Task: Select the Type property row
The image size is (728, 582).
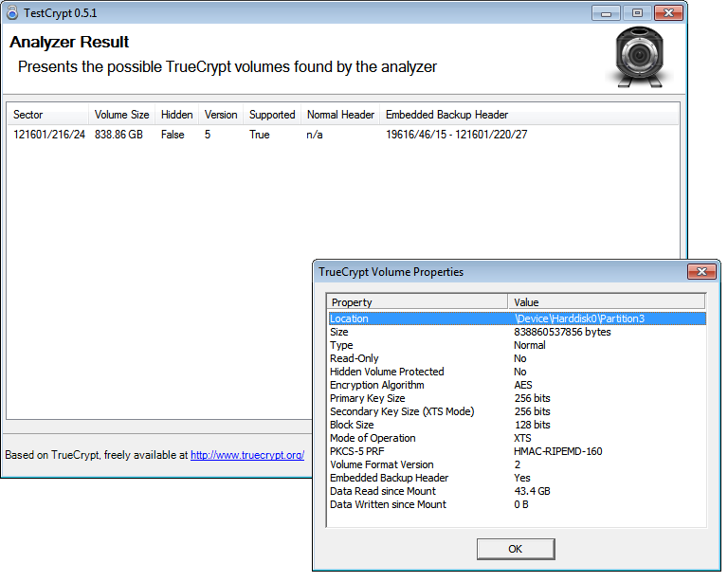Action: coord(517,345)
